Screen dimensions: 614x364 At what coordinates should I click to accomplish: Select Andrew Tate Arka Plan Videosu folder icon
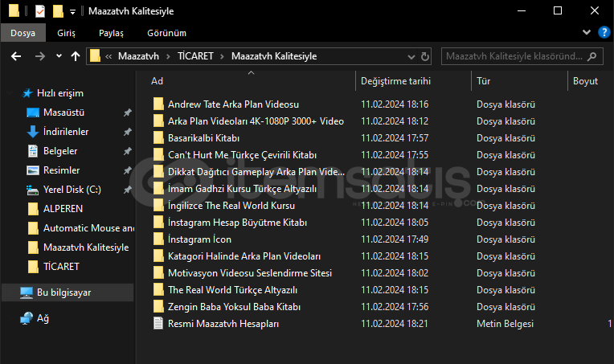[x=158, y=104]
